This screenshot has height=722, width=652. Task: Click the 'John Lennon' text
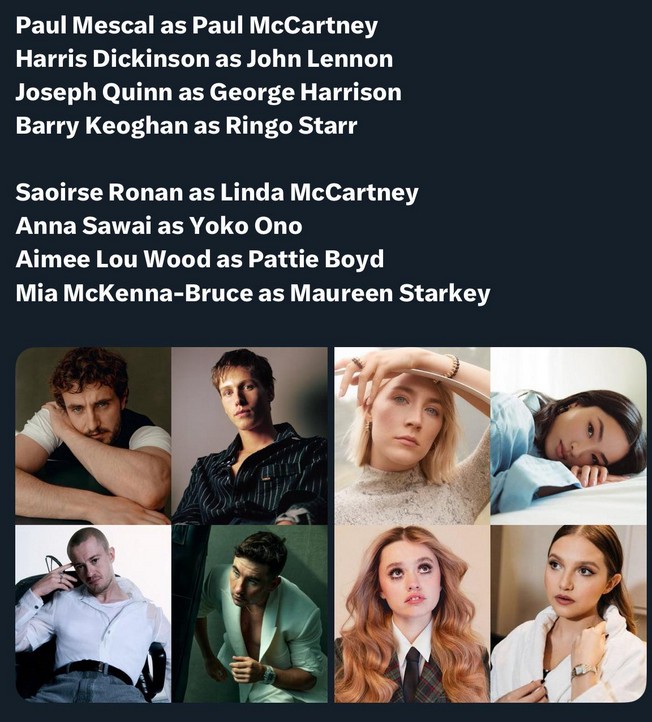[320, 59]
